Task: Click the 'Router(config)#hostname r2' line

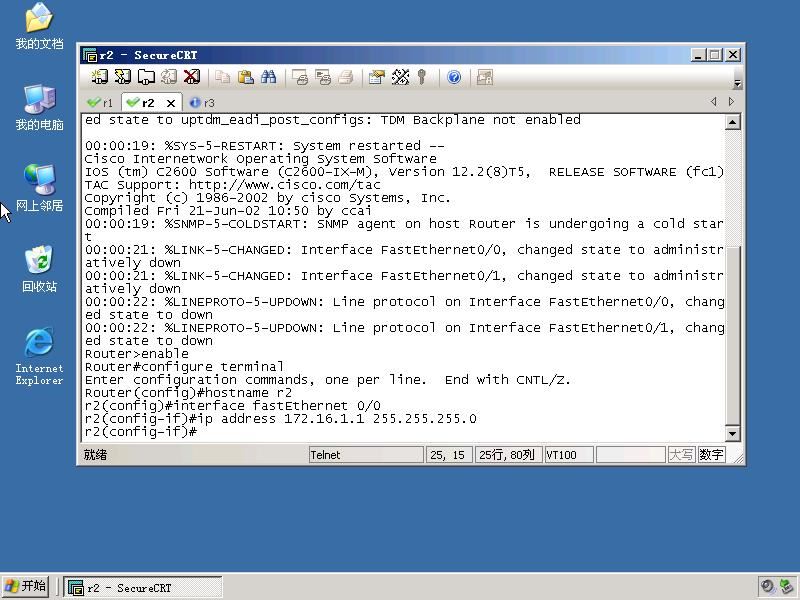Action: 188,393
